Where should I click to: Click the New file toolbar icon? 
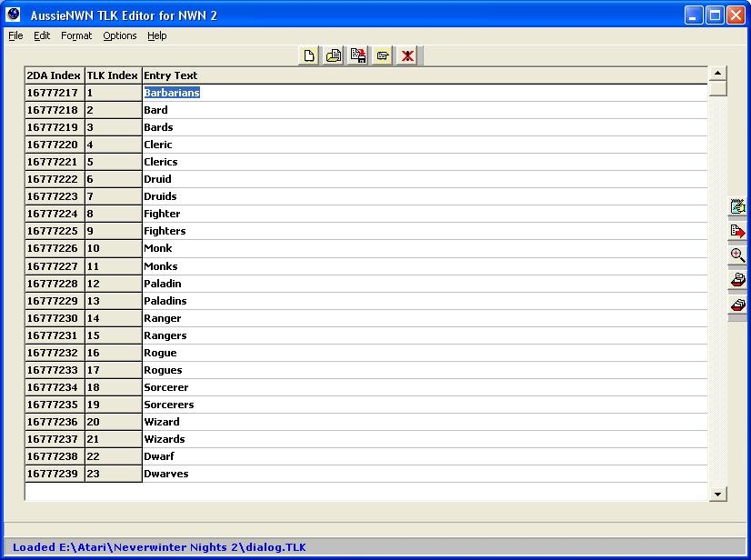tap(309, 56)
